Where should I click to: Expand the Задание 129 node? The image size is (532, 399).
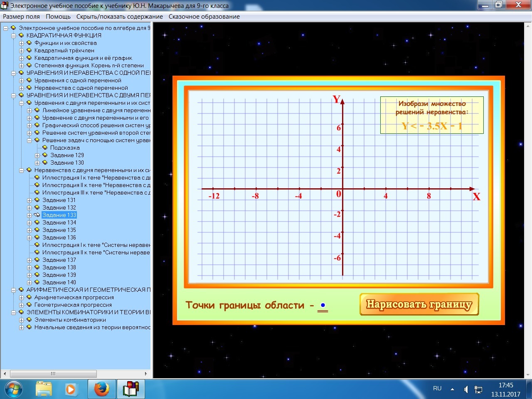click(37, 155)
